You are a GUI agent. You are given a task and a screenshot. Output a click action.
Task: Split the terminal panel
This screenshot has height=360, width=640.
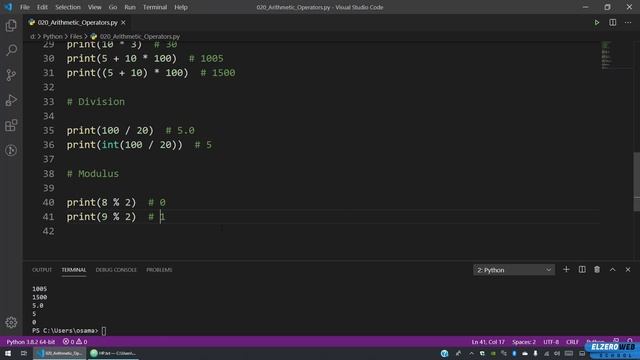click(582, 270)
